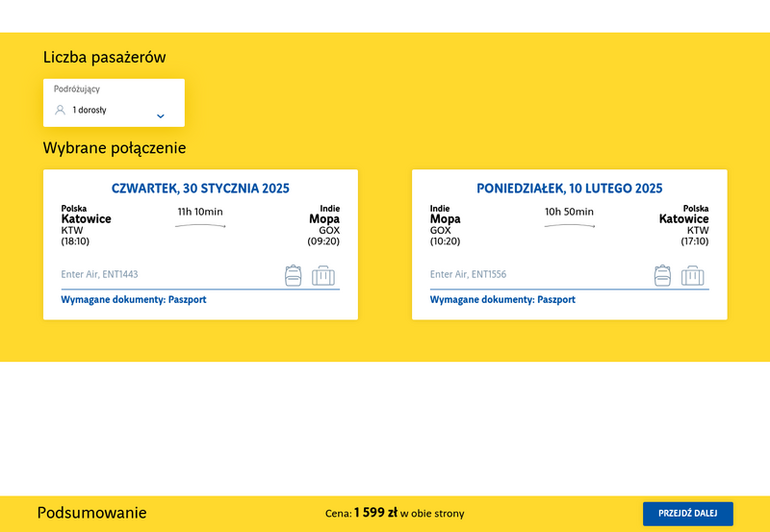Screen dimensions: 770x532
Task: Click the flight path arrow under 10h 50min
Action: tap(570, 226)
